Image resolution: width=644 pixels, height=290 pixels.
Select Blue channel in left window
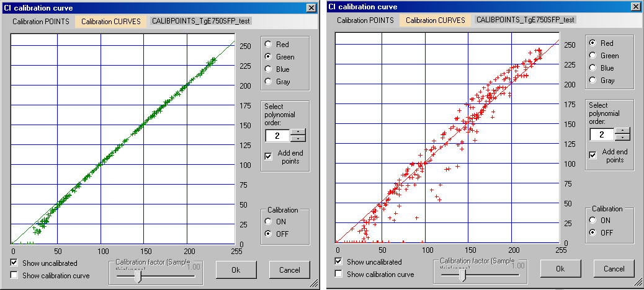pos(269,69)
